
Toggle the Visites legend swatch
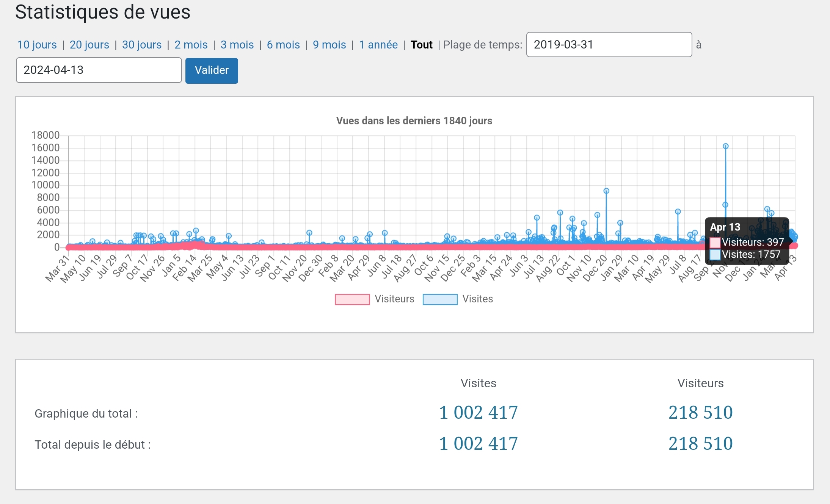(440, 299)
